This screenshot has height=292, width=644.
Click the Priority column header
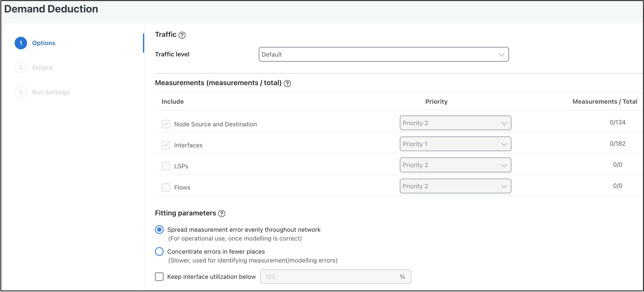436,101
